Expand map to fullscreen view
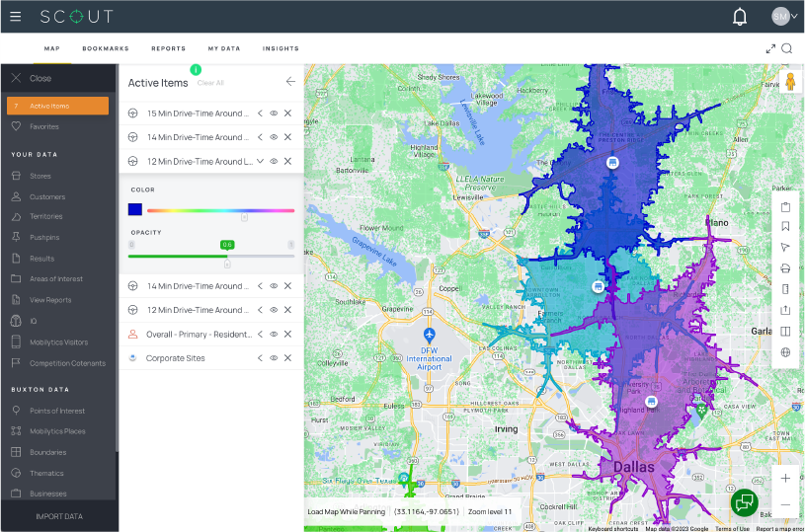Viewport: 805px width, 532px height. (770, 48)
